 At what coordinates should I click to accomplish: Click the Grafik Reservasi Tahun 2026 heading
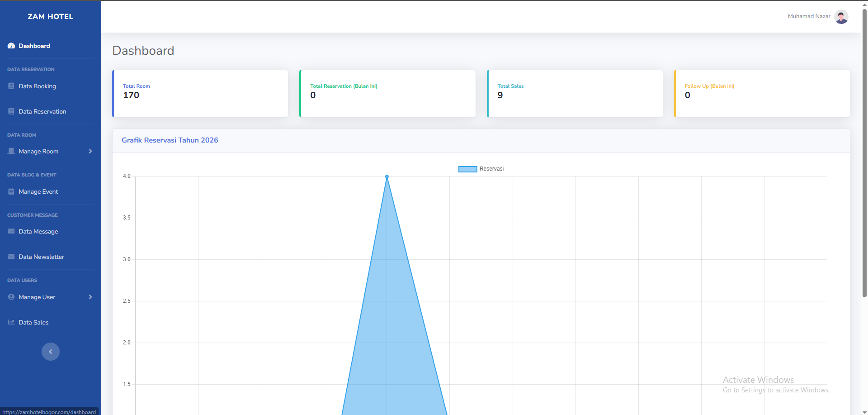pyautogui.click(x=170, y=140)
